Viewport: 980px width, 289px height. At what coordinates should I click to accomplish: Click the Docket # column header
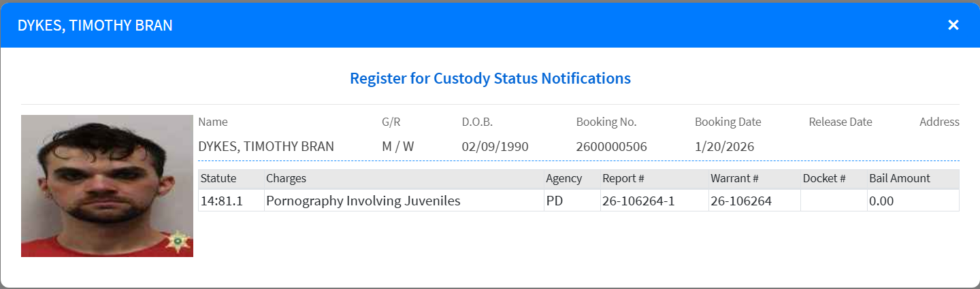(x=824, y=179)
